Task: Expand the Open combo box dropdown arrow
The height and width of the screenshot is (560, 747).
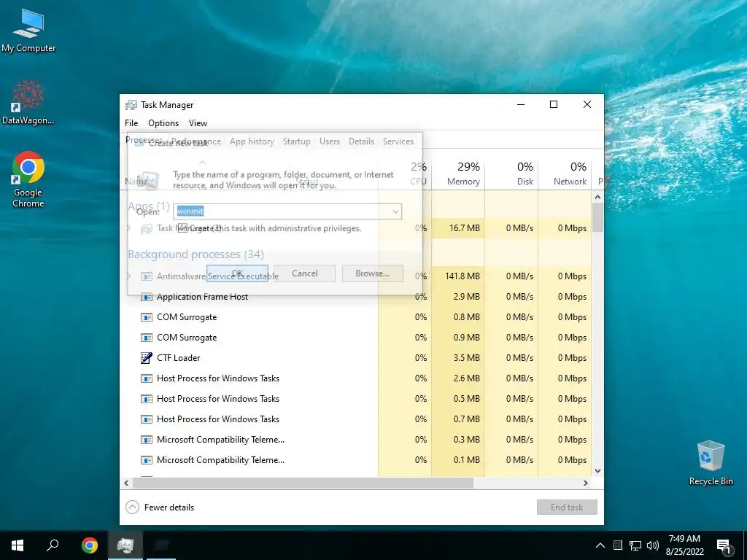Action: tap(395, 211)
